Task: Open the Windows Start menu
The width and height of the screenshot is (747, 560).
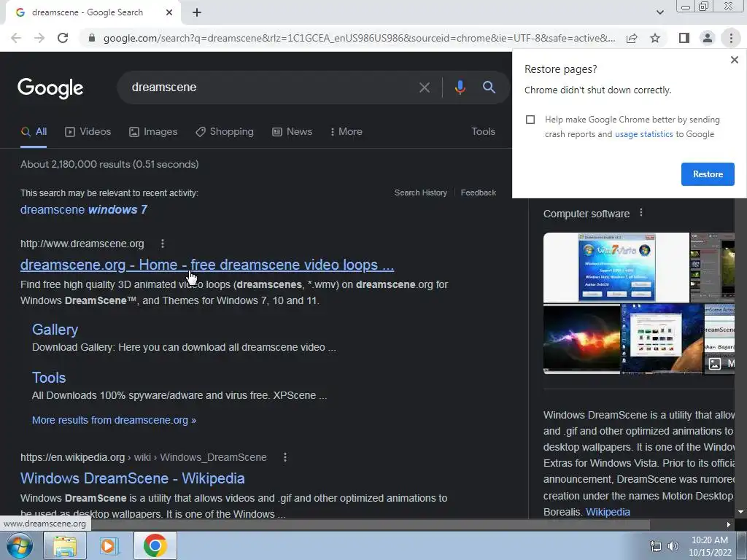Action: 20,545
